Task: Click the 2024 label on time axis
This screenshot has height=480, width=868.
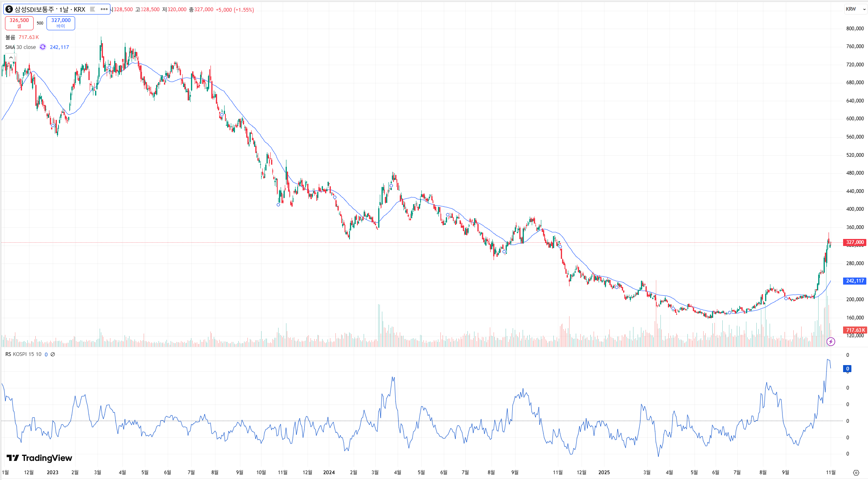Action: pyautogui.click(x=329, y=473)
